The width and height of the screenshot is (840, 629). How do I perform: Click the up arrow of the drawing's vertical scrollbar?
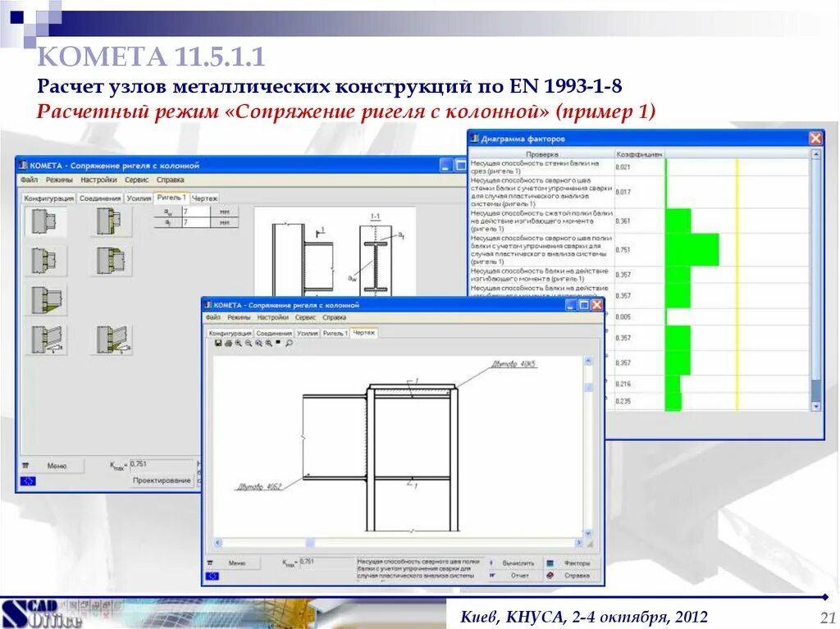pyautogui.click(x=588, y=361)
